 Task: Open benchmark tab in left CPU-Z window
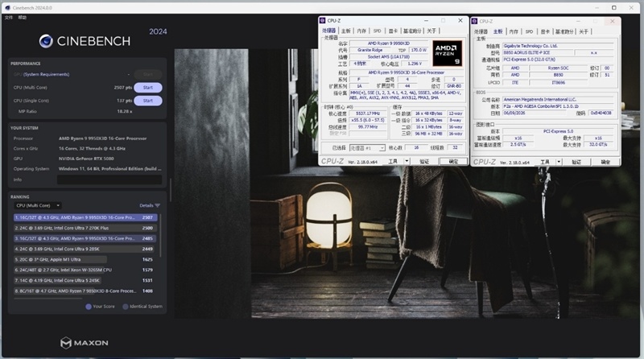pos(412,31)
